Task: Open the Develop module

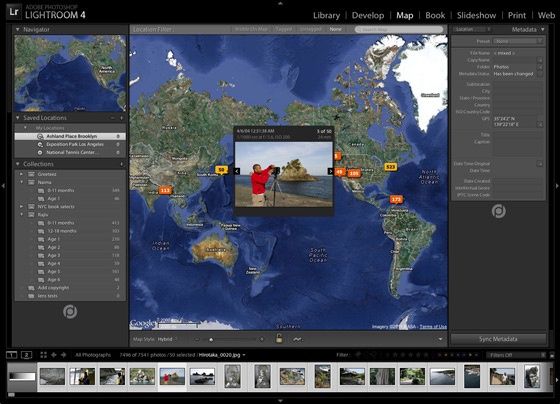Action: [x=368, y=15]
